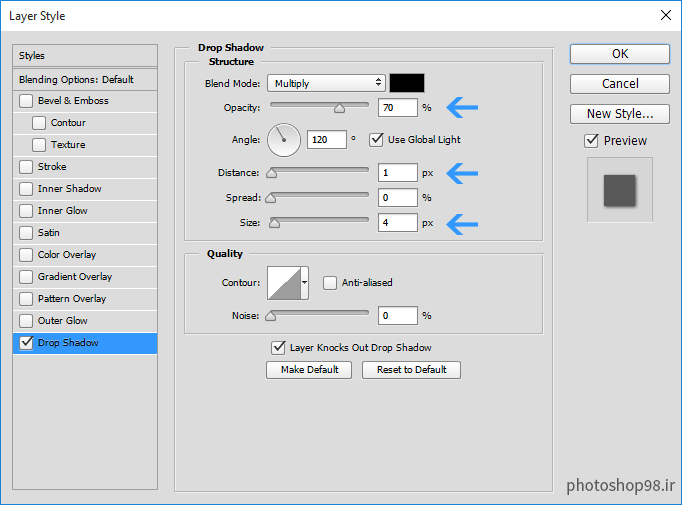The image size is (682, 505).
Task: Open the black shadow color swatch
Action: point(407,83)
